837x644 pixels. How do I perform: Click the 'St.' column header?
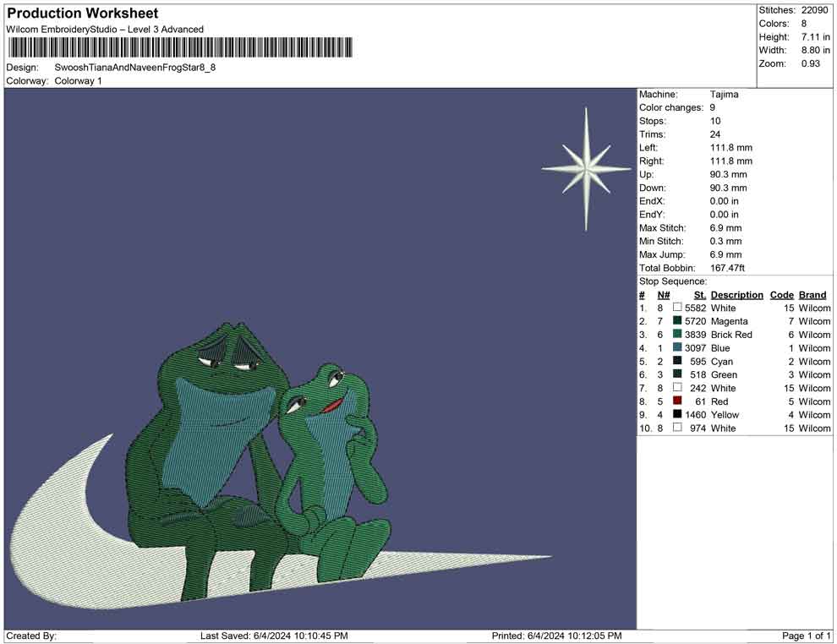pyautogui.click(x=700, y=295)
